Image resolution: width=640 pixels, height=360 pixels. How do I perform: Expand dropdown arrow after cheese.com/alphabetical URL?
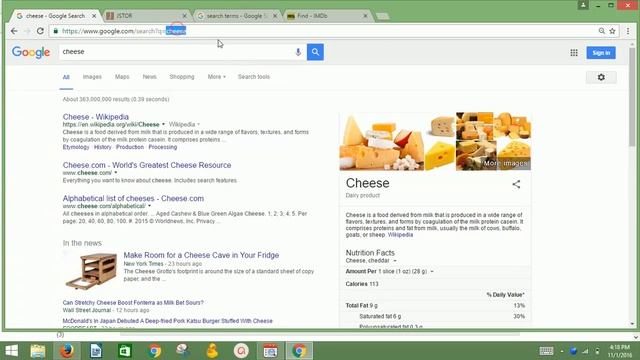(x=149, y=206)
